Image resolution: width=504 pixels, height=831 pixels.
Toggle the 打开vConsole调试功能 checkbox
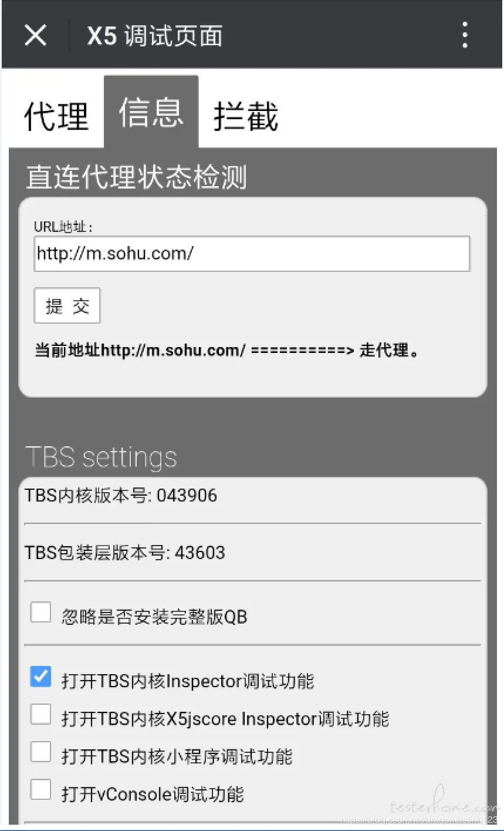tap(41, 789)
